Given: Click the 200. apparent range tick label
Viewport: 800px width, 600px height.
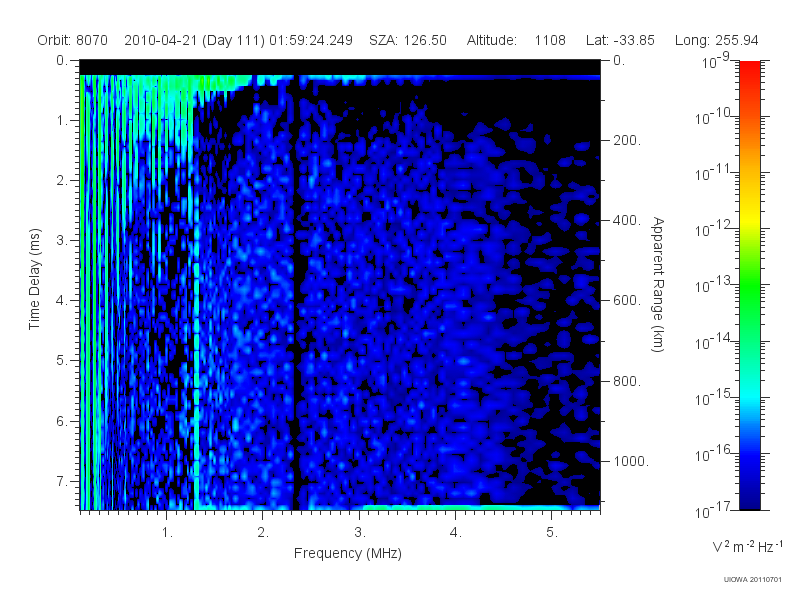Looking at the screenshot, I should coord(627,140).
